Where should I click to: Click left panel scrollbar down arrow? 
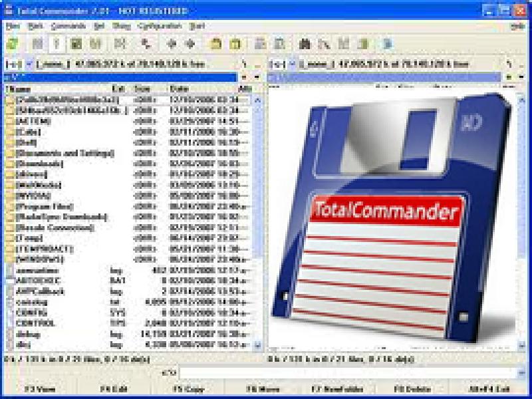pos(257,346)
